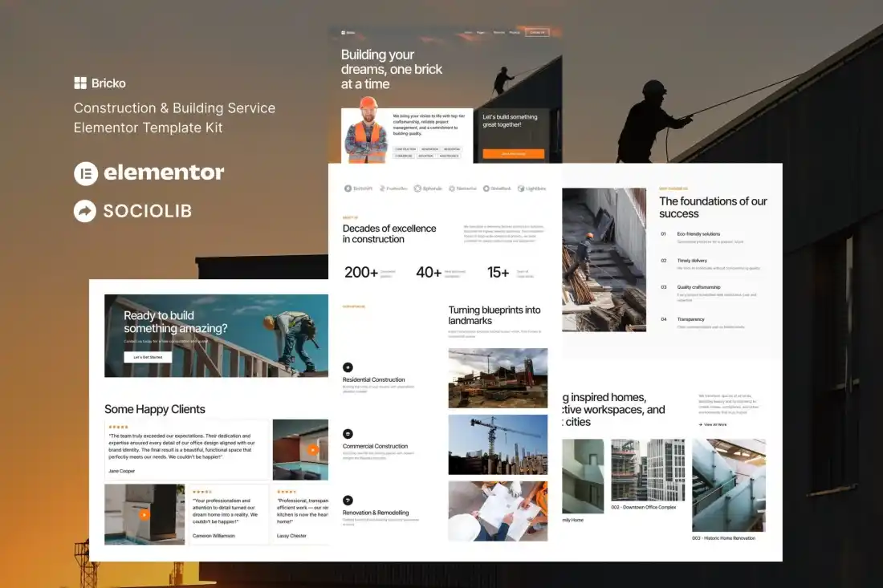Click the Bricko grid logo icon
Screen dimensions: 883x588
(80, 83)
